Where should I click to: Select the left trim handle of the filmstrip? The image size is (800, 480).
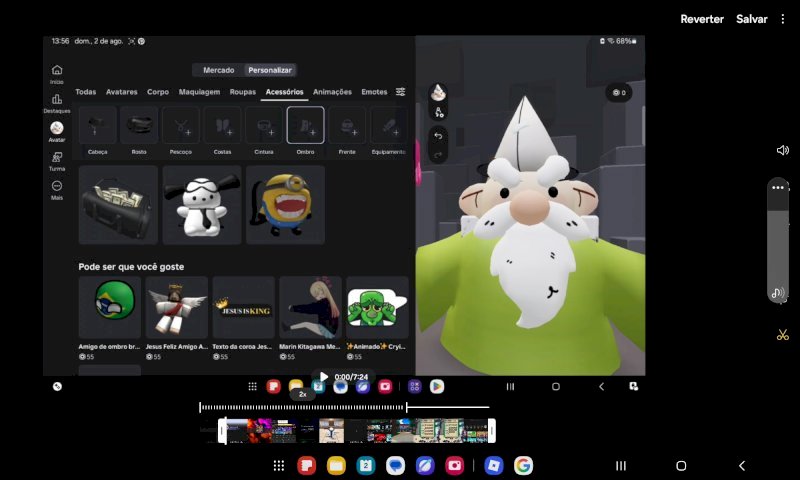[222, 431]
